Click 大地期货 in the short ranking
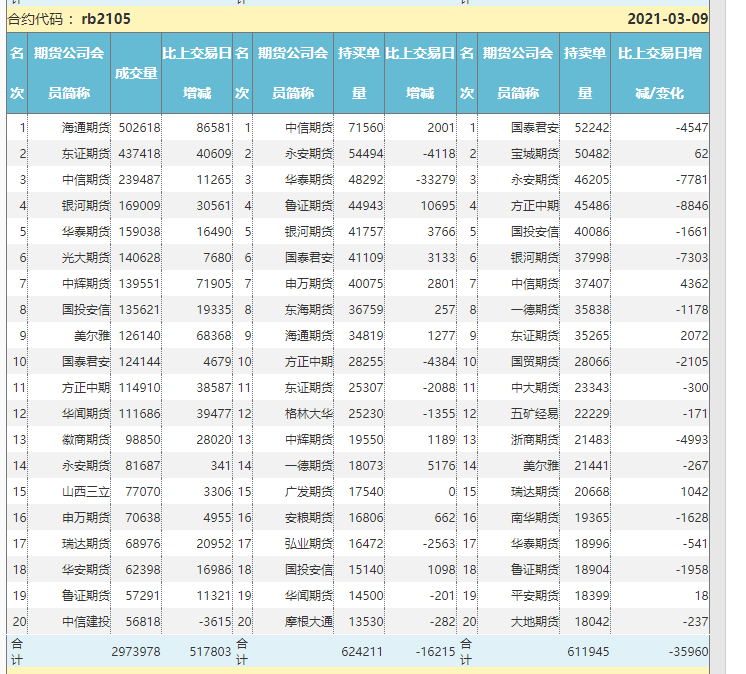This screenshot has height=674, width=746. [x=535, y=622]
